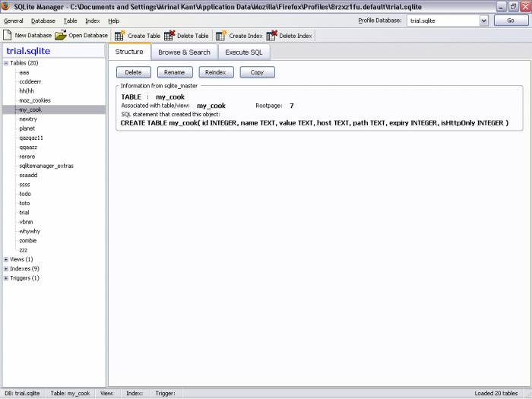The height and width of the screenshot is (399, 532).
Task: Click 'DB: trial.sqlite' in status bar
Action: (x=22, y=394)
